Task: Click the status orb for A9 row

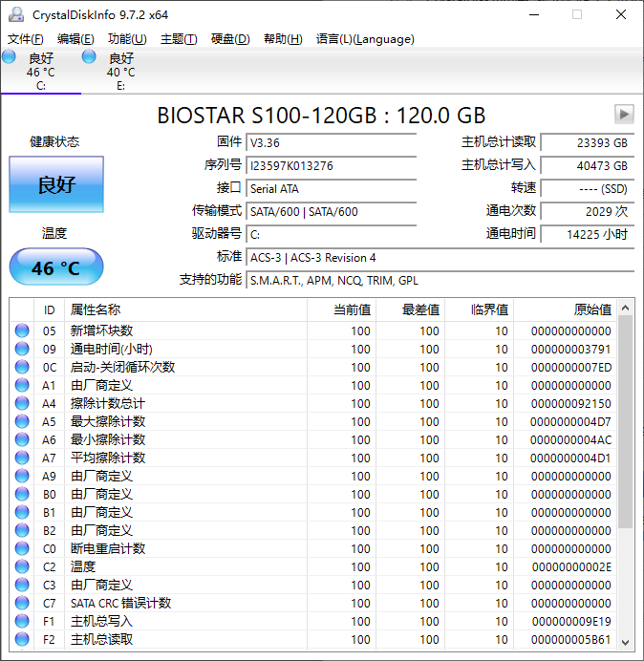Action: 22,476
